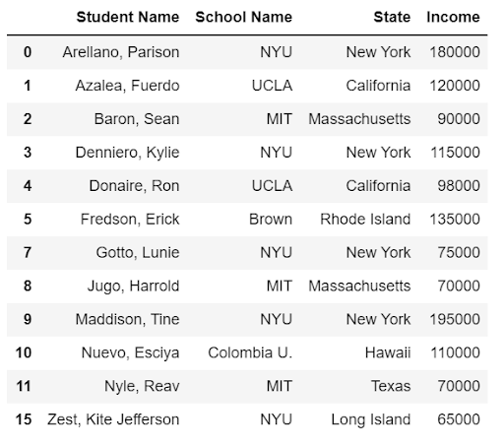Click the Texas state cell

click(391, 386)
